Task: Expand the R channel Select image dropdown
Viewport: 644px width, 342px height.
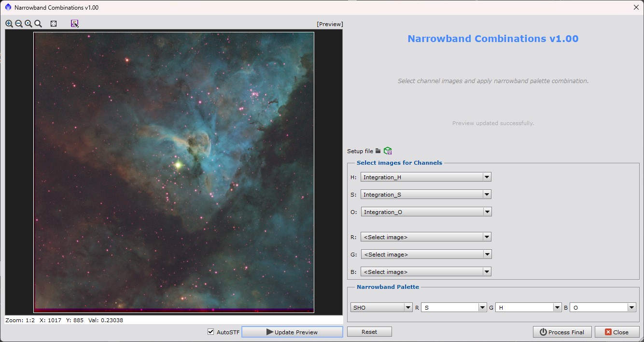Action: (x=426, y=237)
